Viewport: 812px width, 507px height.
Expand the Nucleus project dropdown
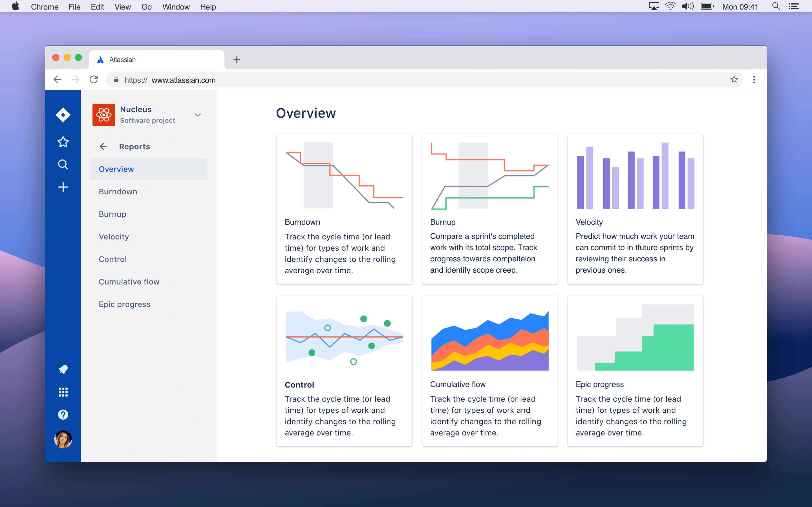tap(198, 114)
